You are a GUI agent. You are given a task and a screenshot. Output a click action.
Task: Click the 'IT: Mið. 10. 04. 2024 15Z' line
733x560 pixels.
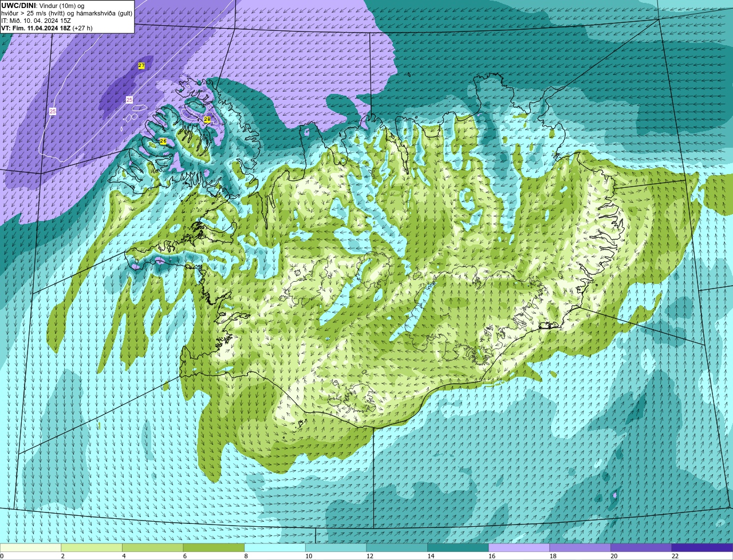(36, 21)
